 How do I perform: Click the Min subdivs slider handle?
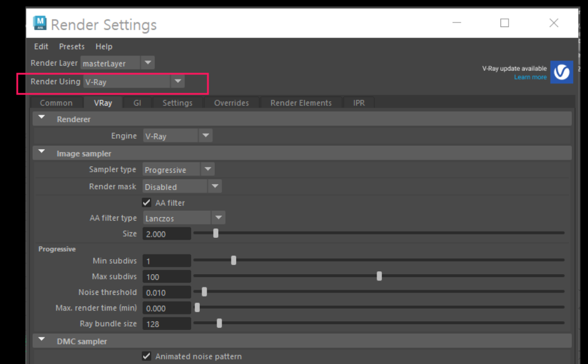pos(234,260)
